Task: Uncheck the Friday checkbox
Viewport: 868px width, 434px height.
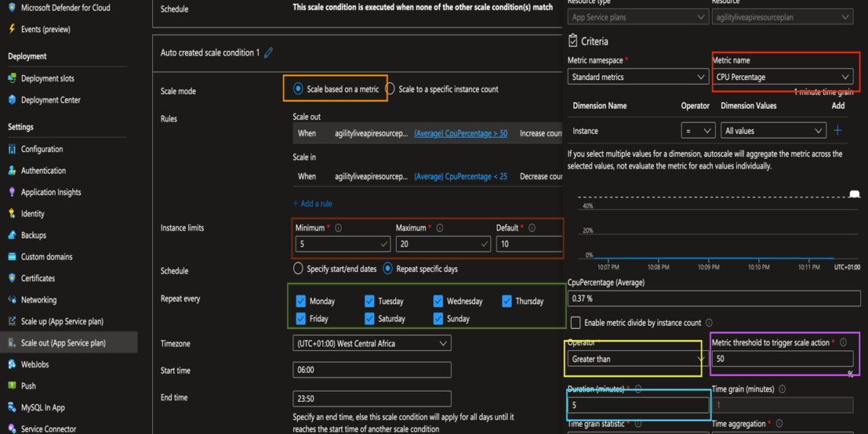Action: pyautogui.click(x=302, y=318)
